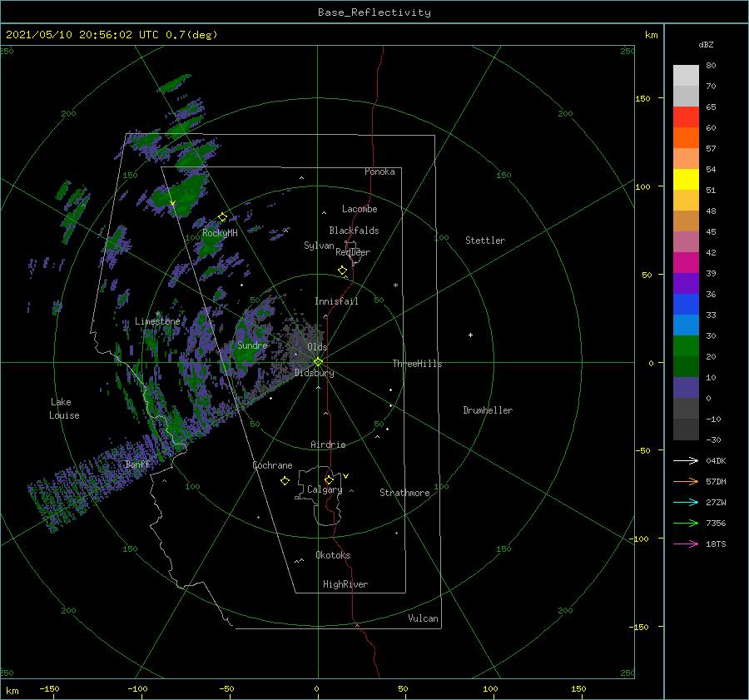Click the white arrow icon for 04DK

686,460
